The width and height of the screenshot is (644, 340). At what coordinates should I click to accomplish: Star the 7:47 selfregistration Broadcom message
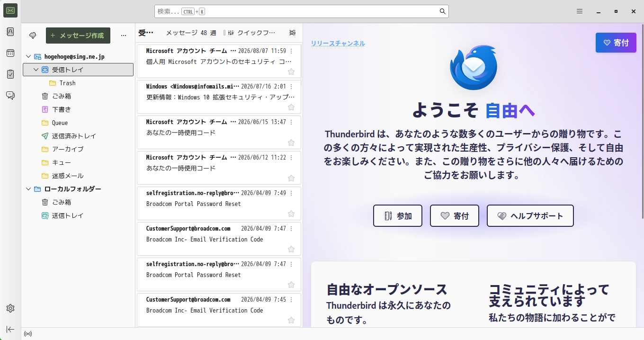tap(291, 285)
